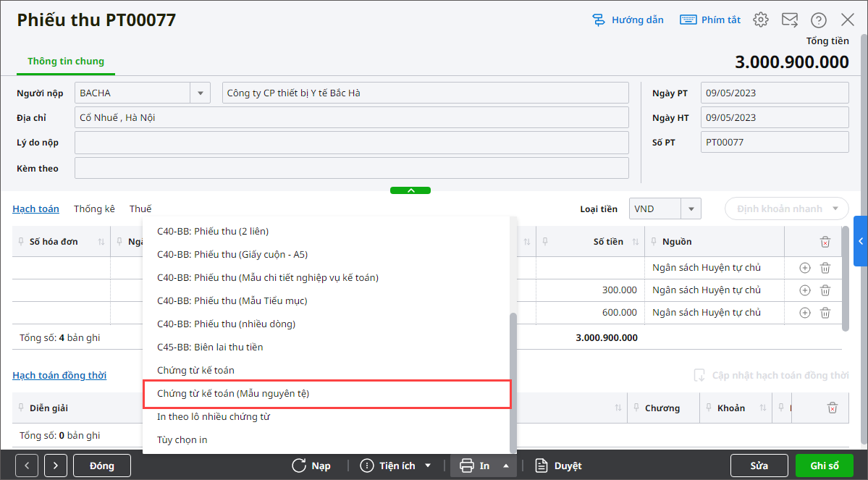Screen dimensions: 868x480
Task: Click the delete-all icon in Nguồn table header
Action: coord(825,242)
